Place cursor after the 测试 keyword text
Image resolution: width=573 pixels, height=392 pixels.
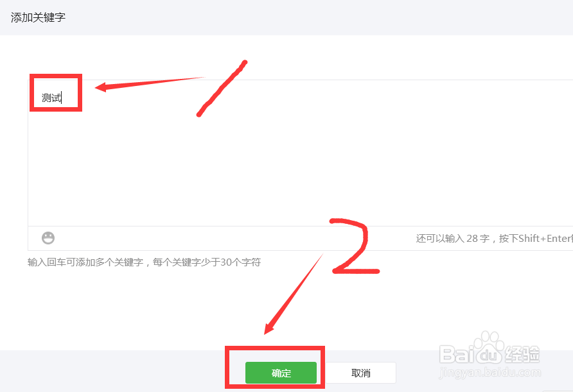[62, 98]
